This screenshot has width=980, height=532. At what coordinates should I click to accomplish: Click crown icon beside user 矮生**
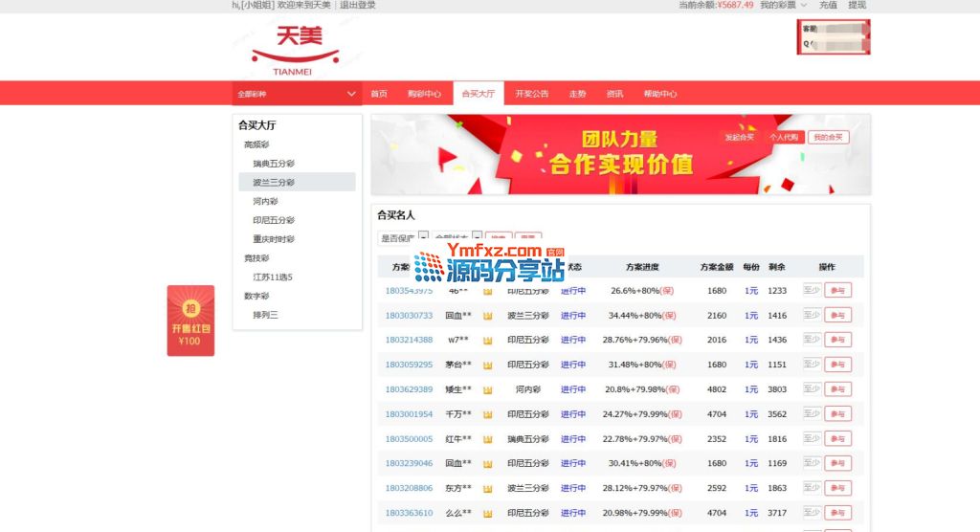click(487, 390)
